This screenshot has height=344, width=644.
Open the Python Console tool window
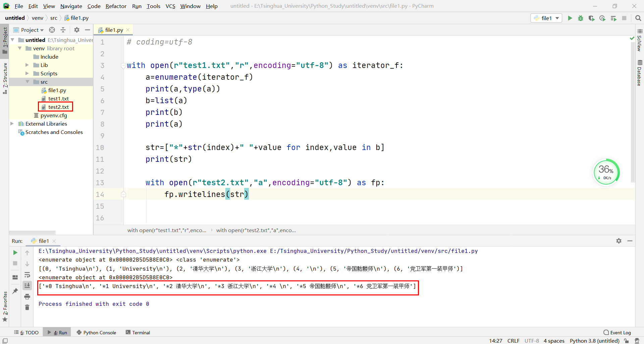click(x=96, y=332)
